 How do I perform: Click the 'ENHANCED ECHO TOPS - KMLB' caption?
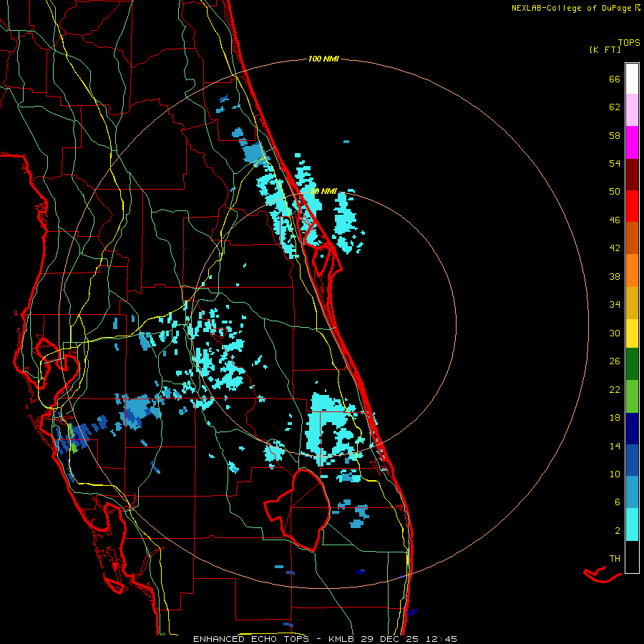coord(273,639)
